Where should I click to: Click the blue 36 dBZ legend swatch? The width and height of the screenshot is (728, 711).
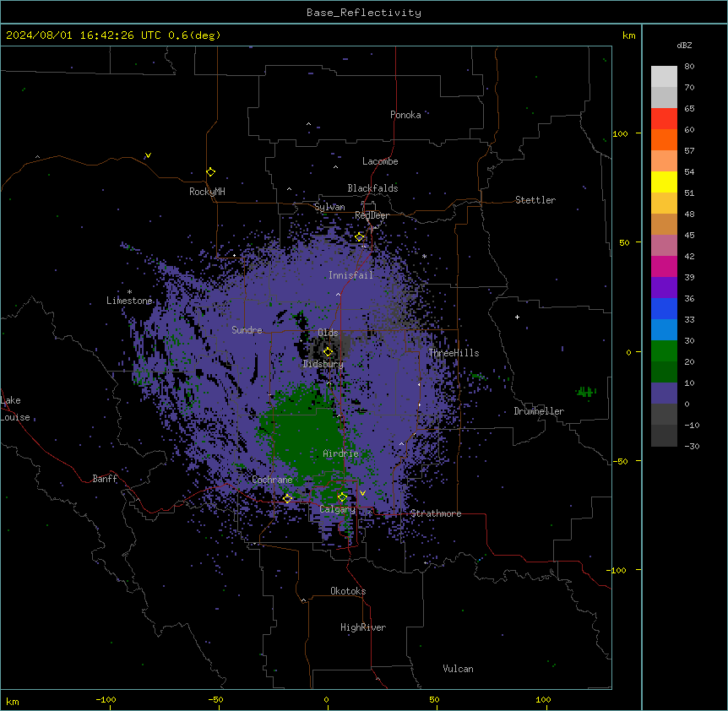[664, 308]
